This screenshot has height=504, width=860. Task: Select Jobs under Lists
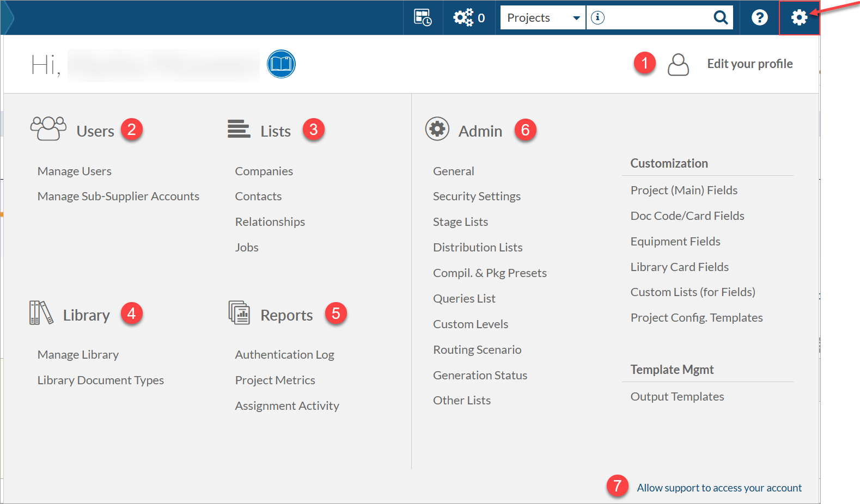pos(247,248)
